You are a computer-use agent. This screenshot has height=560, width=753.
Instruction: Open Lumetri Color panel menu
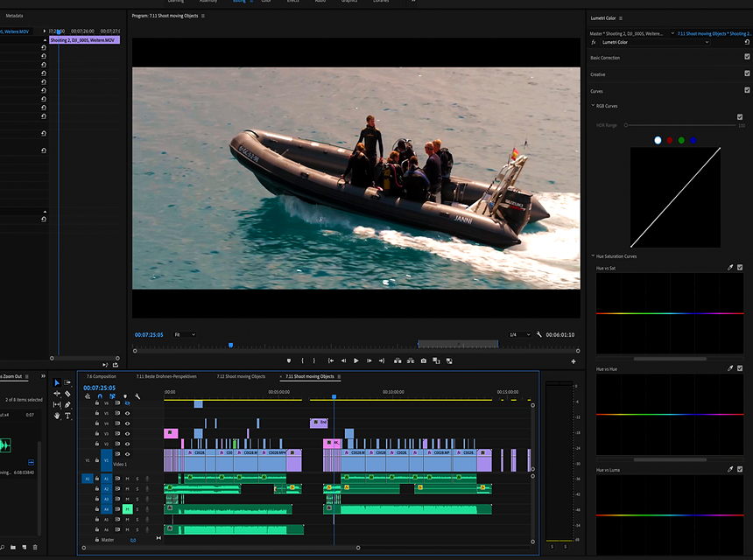621,18
